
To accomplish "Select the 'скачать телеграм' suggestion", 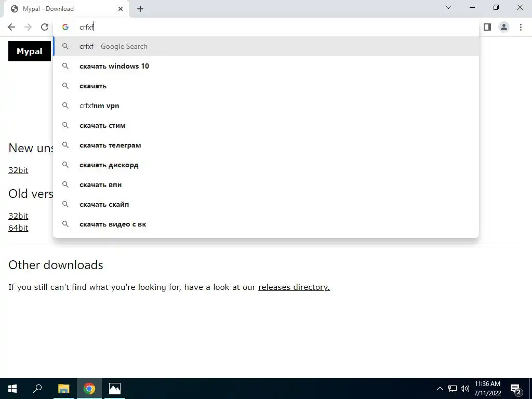I will coord(266,145).
